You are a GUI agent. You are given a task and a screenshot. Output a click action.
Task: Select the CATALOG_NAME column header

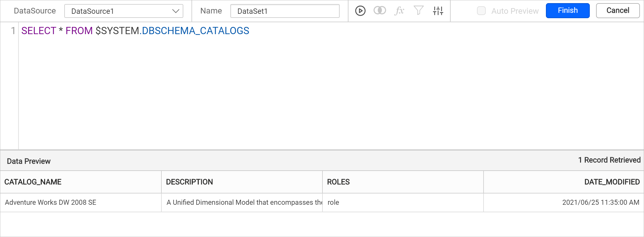pos(81,182)
